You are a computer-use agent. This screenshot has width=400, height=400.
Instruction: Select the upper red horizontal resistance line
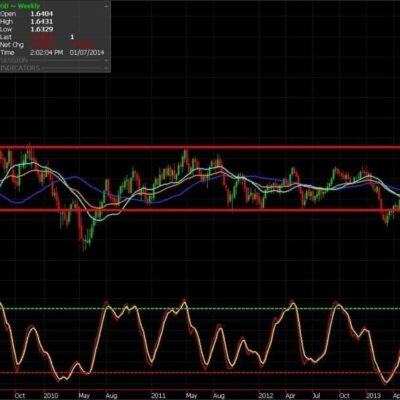200,147
